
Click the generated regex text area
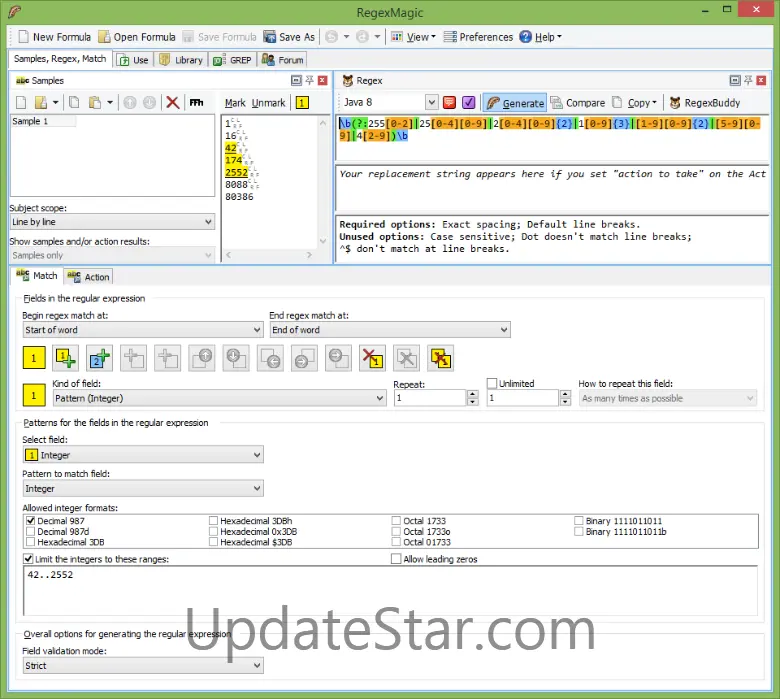tap(553, 137)
